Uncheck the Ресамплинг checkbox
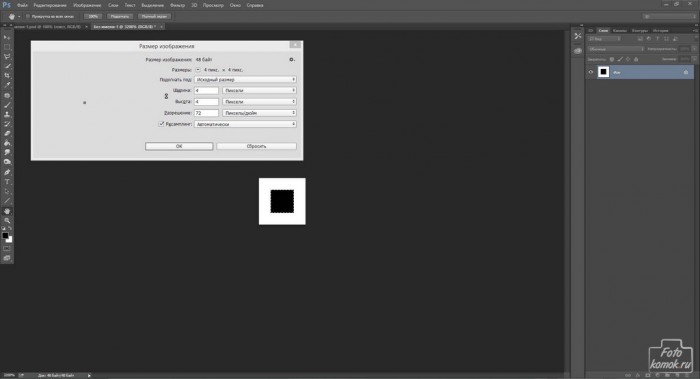This screenshot has height=379, width=700. pos(161,124)
